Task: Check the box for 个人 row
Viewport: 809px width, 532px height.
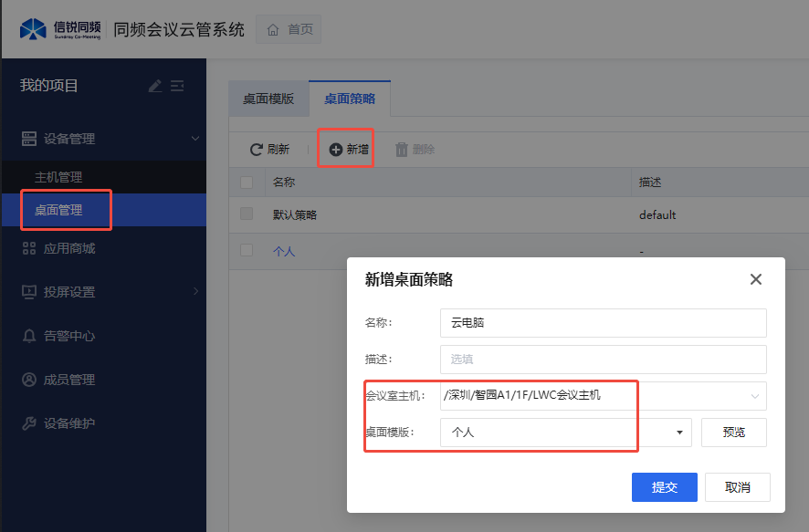Action: (x=247, y=250)
